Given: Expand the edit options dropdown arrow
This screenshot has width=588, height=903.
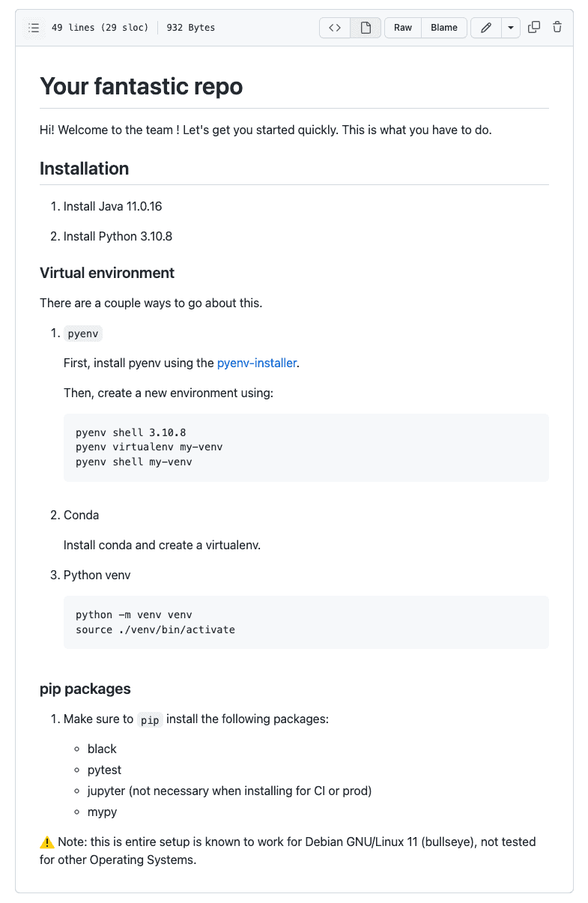Looking at the screenshot, I should (x=510, y=28).
